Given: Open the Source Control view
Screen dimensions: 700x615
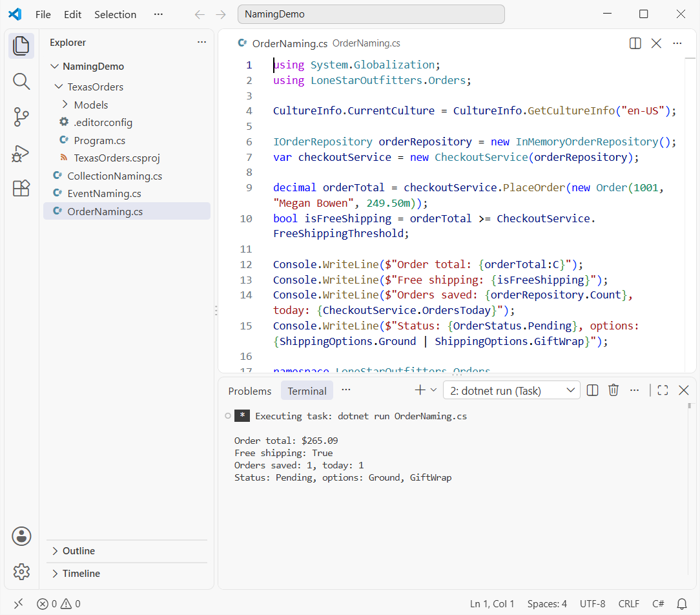Looking at the screenshot, I should (21, 117).
